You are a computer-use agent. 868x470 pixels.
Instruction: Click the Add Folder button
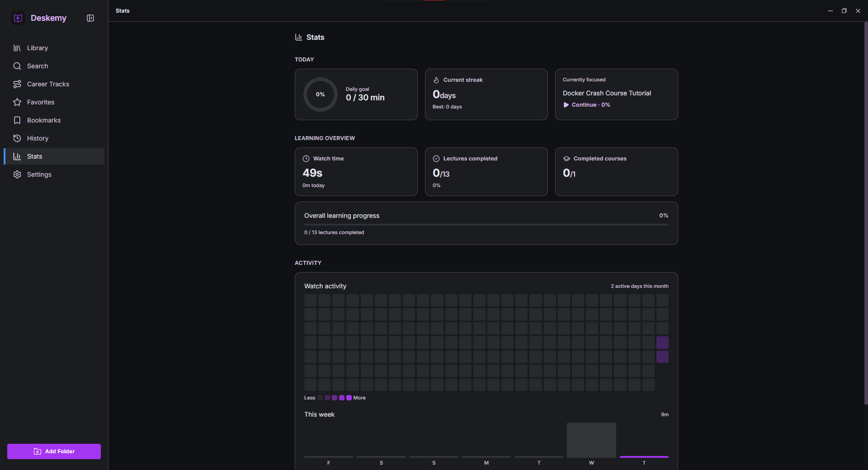[x=54, y=451]
